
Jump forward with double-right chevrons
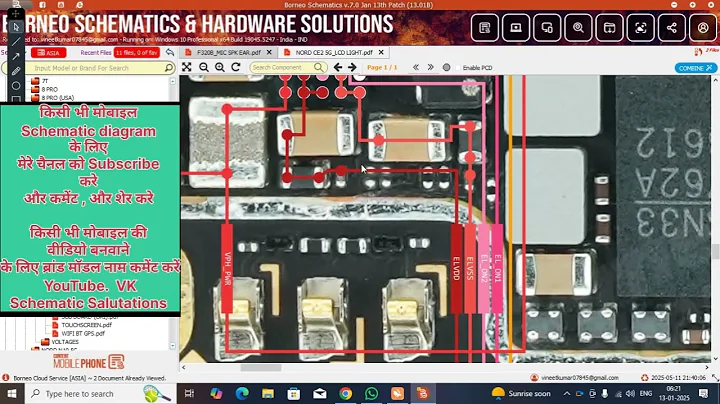click(430, 67)
